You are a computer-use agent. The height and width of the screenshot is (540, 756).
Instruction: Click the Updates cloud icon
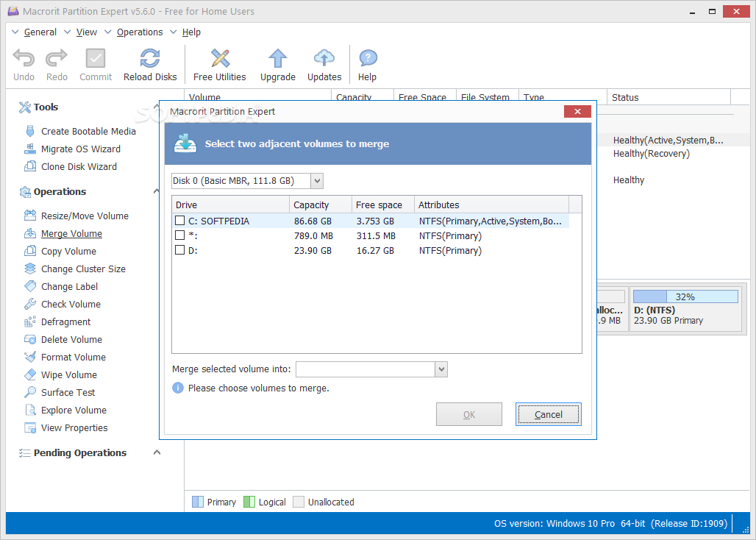[x=324, y=58]
